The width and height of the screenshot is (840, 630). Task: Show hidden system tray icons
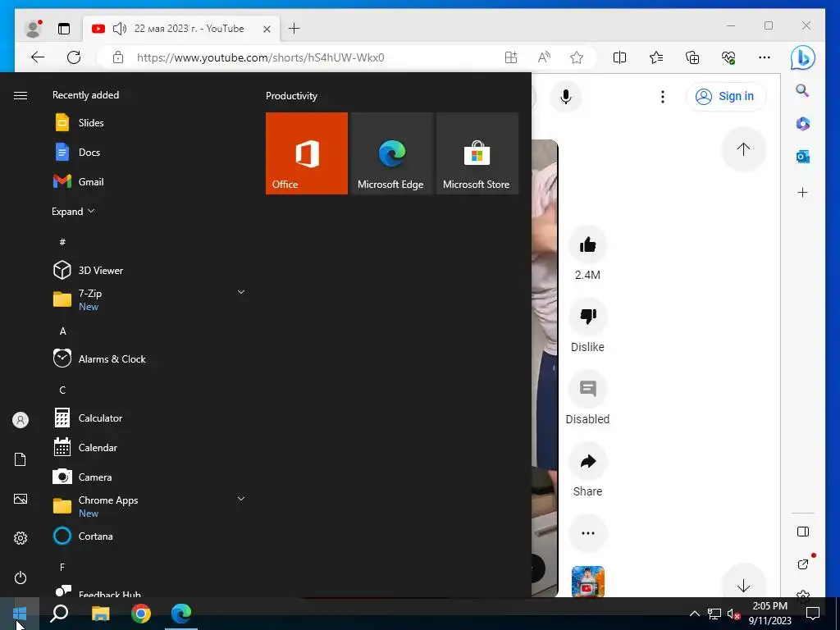pos(694,614)
